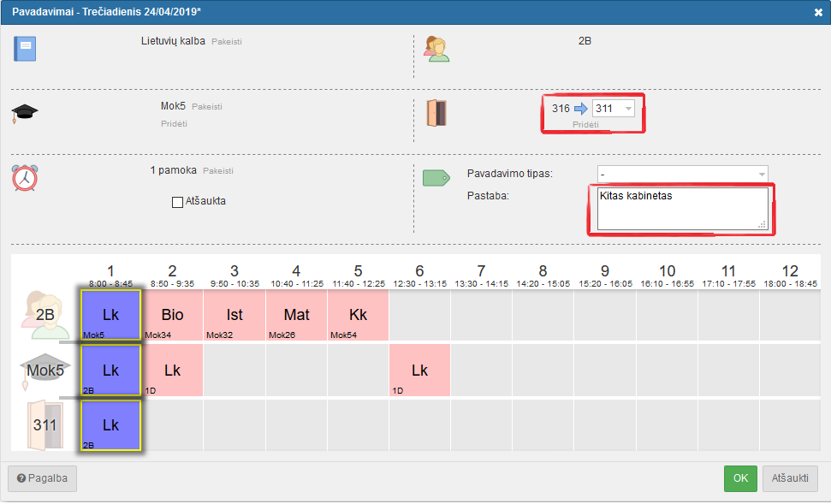Image resolution: width=831 pixels, height=504 pixels.
Task: Click the Pastaba note text field
Action: [683, 209]
